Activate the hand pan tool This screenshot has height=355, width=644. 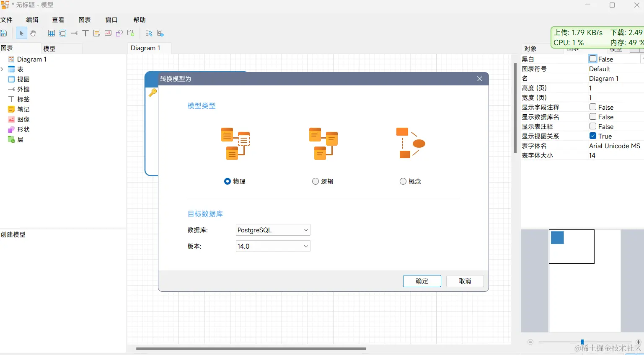[x=33, y=33]
